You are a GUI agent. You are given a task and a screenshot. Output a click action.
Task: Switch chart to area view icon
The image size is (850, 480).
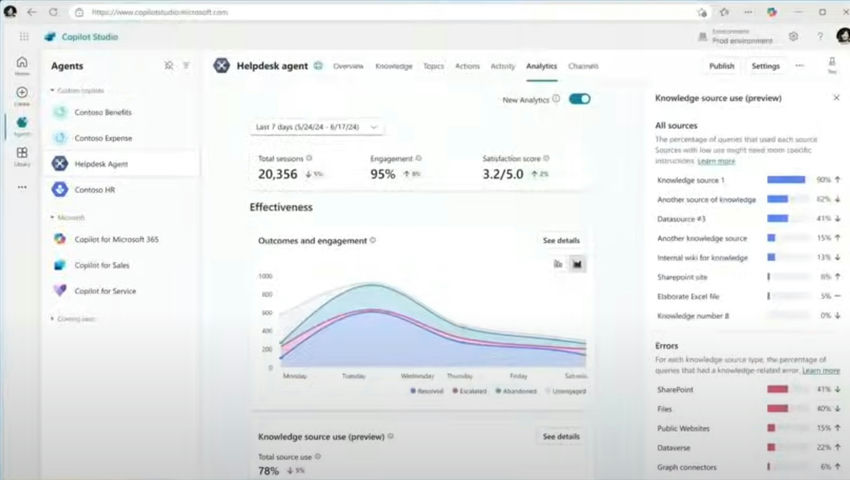coord(577,264)
